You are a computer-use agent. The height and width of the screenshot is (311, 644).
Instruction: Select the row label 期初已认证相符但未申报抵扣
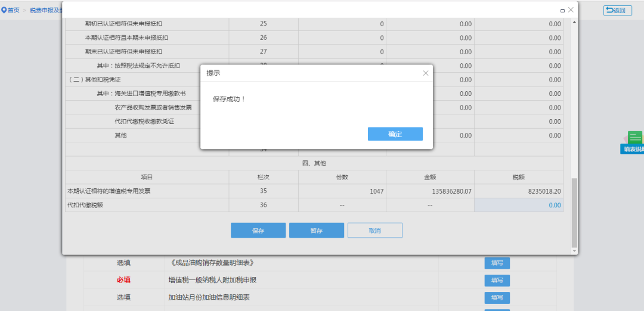(x=123, y=24)
